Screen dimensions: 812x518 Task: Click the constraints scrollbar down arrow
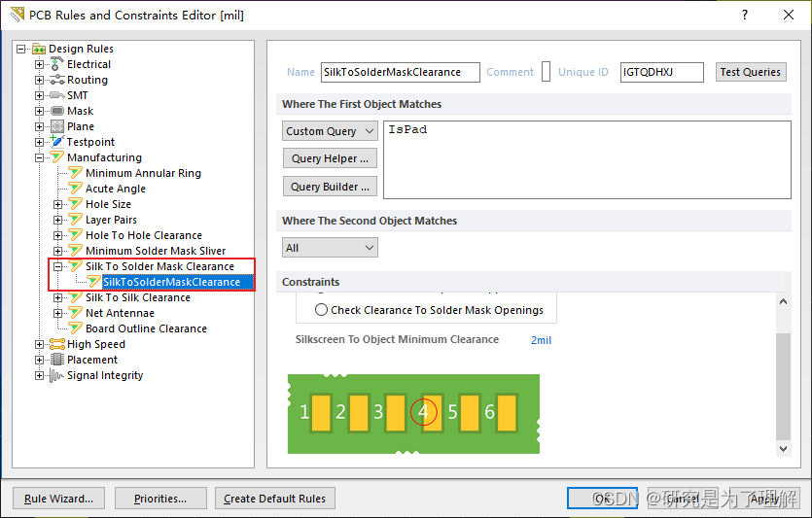click(x=783, y=449)
